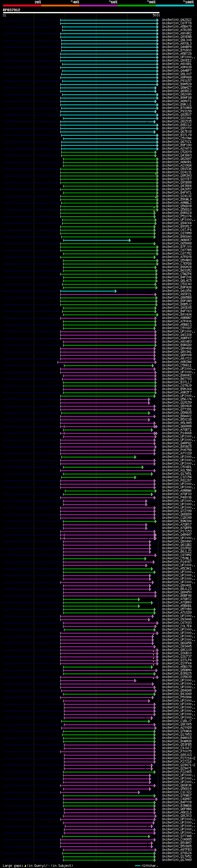Select the query title BP037912
The height and width of the screenshot is (868, 197).
click(x=11, y=10)
